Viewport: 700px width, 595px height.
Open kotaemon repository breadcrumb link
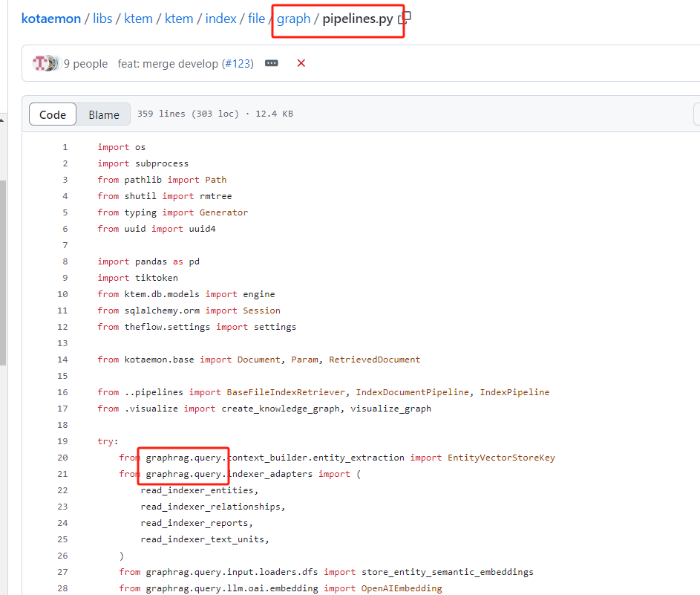tap(51, 19)
